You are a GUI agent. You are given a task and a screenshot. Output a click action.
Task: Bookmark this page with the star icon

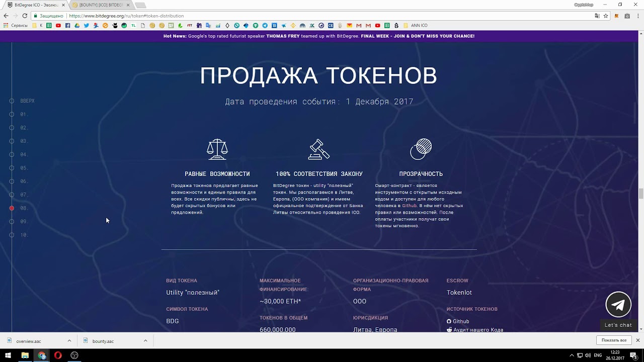click(606, 16)
